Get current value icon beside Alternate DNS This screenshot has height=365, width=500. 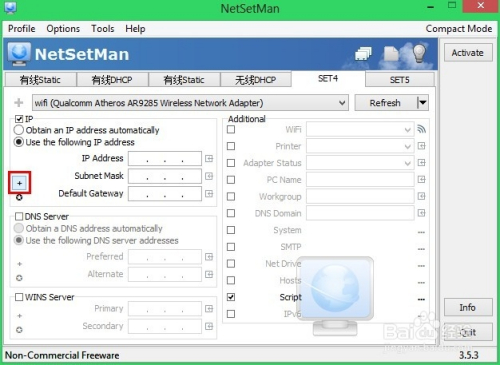click(x=209, y=274)
